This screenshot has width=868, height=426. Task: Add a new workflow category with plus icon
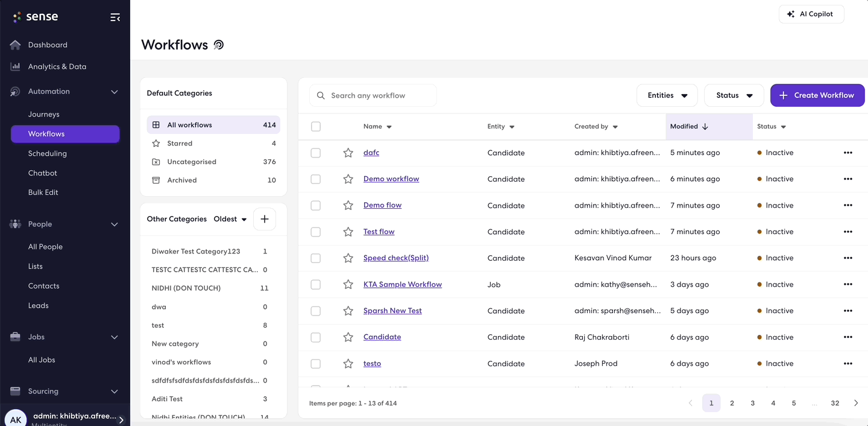[264, 219]
